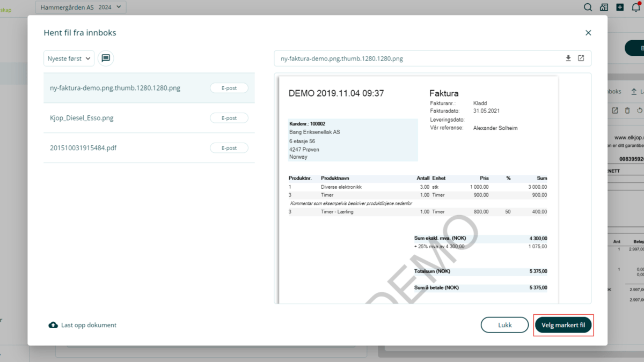Open the company building icon
Viewport: 644px width, 362px height.
[604, 8]
